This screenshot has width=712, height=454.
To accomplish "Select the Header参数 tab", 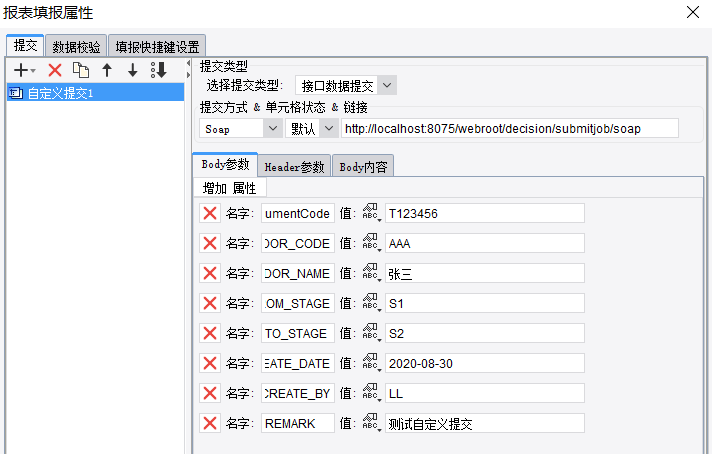I will (294, 166).
